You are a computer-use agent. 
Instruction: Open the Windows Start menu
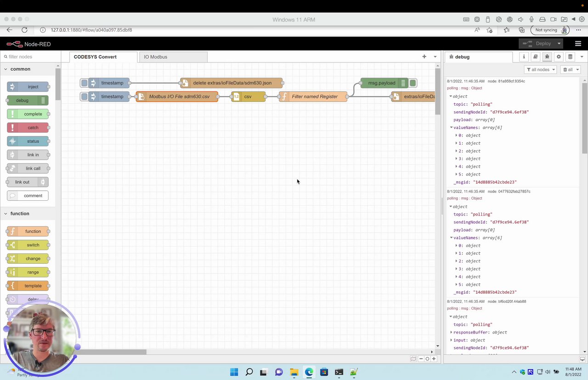234,372
